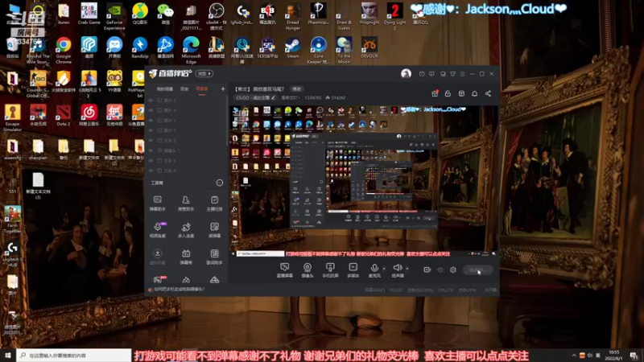Viewport: 644px width, 362px height.
Task: Click the record video icon beside settings
Action: pyautogui.click(x=427, y=269)
